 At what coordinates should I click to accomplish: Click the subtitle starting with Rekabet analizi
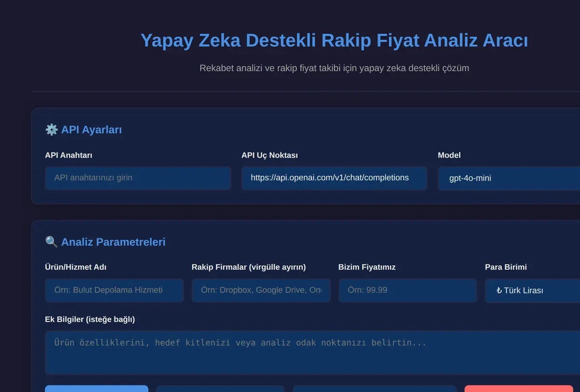[x=334, y=68]
